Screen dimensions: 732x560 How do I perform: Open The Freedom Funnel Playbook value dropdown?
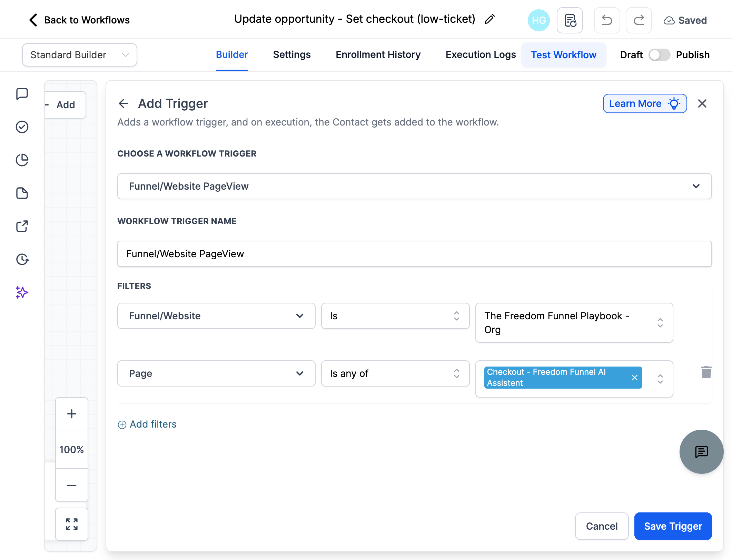pyautogui.click(x=574, y=323)
